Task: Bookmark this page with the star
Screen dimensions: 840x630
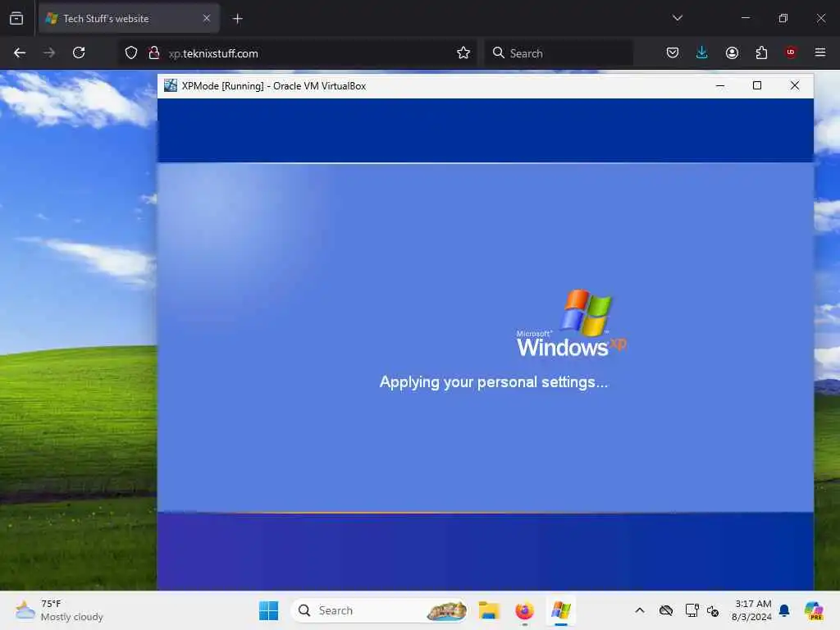Action: click(x=463, y=52)
